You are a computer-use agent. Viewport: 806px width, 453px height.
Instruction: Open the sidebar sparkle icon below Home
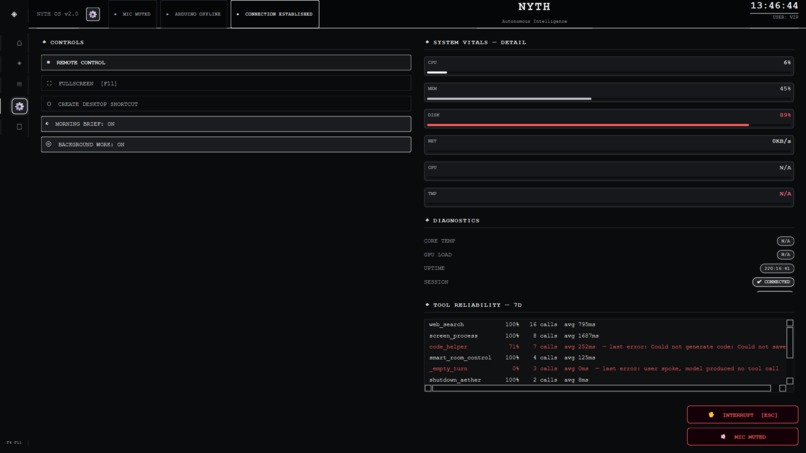pyautogui.click(x=20, y=63)
